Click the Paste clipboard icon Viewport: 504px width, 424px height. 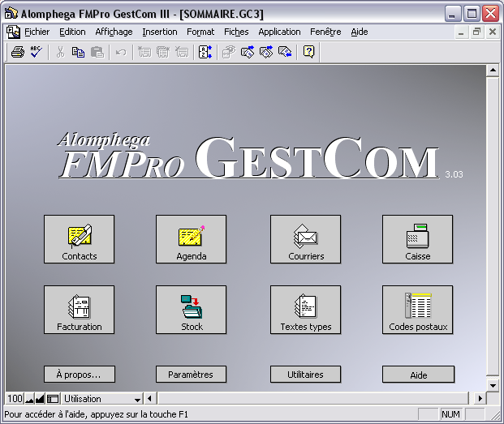[97, 52]
